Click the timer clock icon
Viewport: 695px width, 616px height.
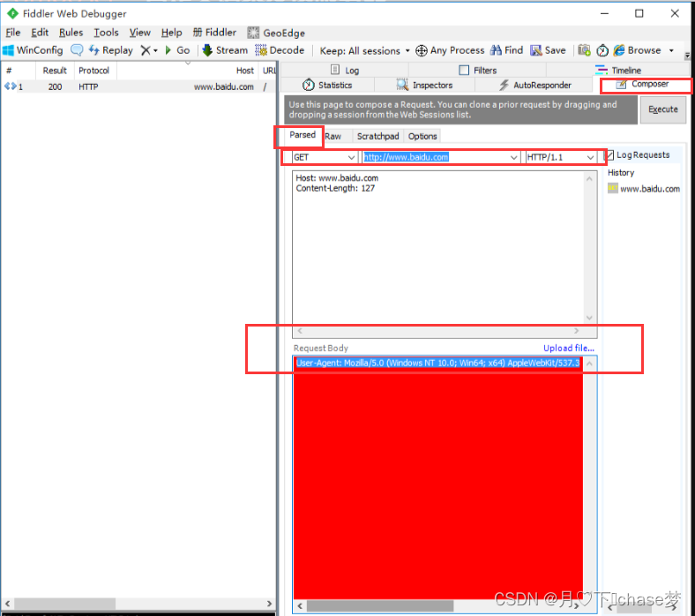[602, 50]
